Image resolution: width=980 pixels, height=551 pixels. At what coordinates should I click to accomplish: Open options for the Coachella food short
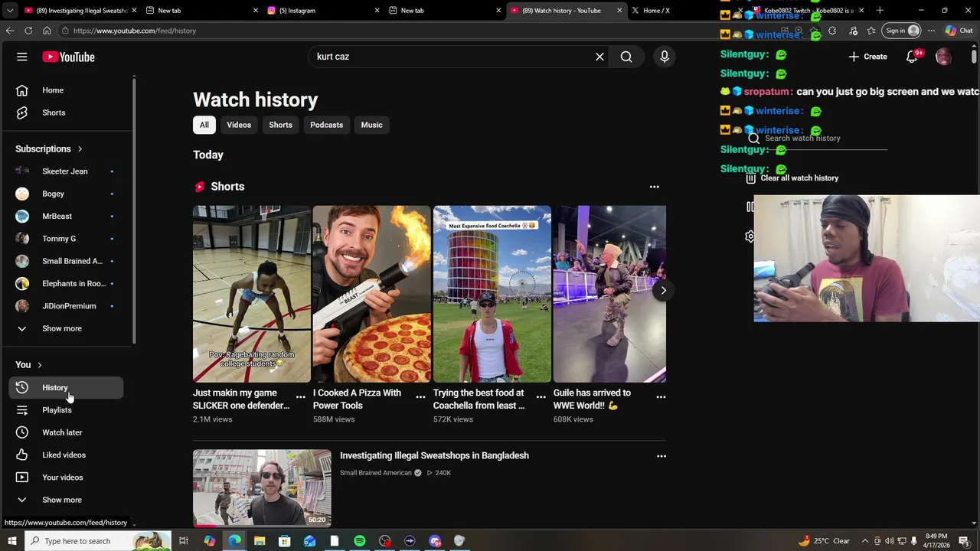541,396
